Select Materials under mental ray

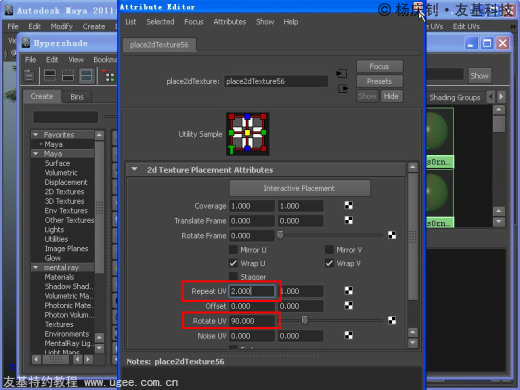coord(59,277)
